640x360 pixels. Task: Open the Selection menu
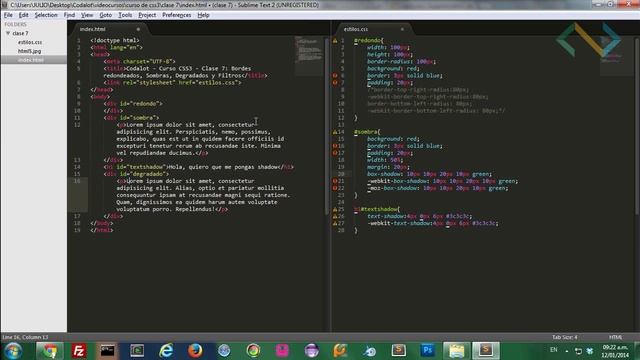[x=46, y=15]
